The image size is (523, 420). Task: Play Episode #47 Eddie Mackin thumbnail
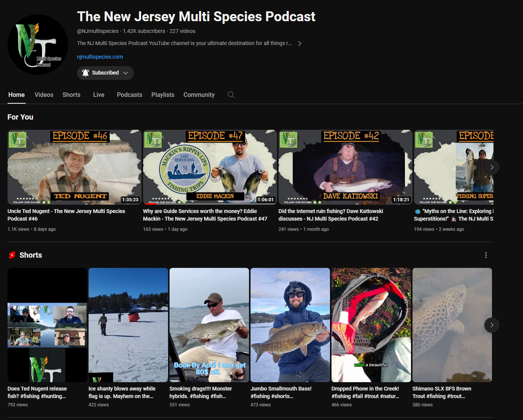[x=210, y=167]
